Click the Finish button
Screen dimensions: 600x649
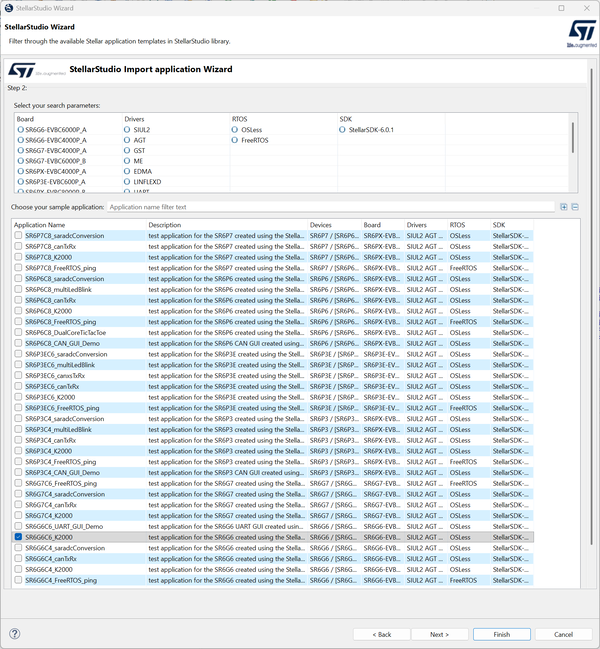tap(502, 634)
